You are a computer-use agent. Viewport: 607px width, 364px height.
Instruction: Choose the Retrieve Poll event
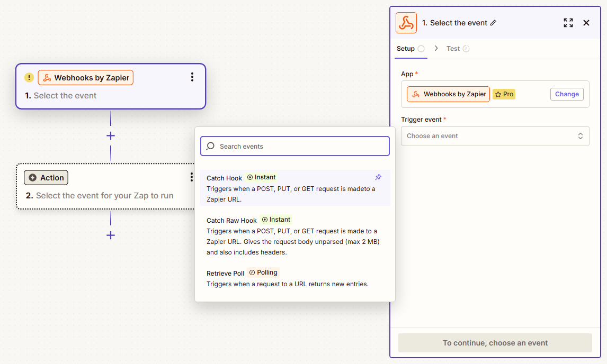click(295, 278)
